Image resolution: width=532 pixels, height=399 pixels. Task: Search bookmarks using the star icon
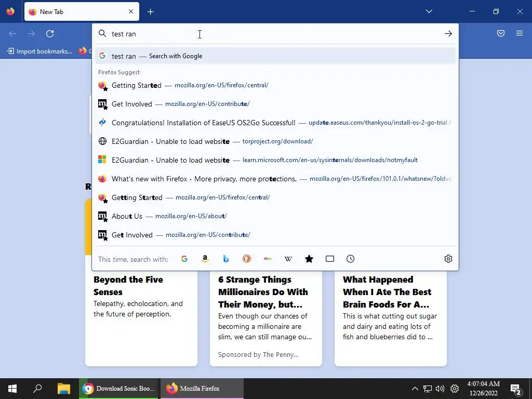tap(309, 259)
